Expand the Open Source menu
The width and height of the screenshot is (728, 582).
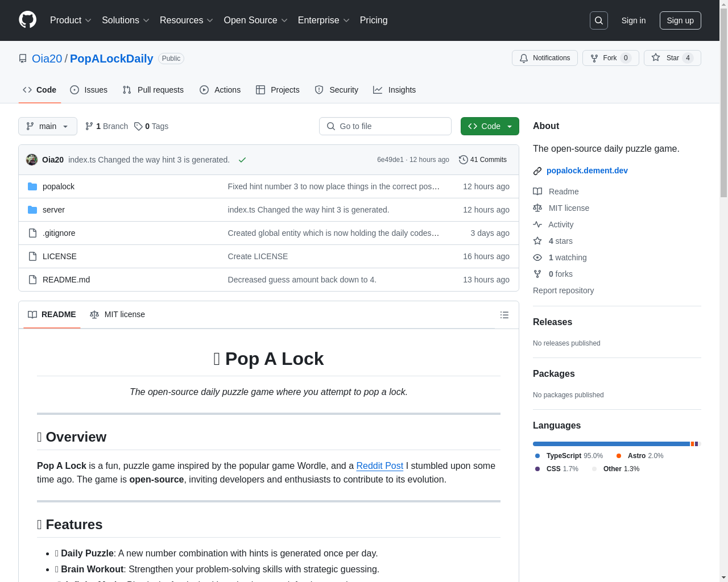(x=255, y=20)
